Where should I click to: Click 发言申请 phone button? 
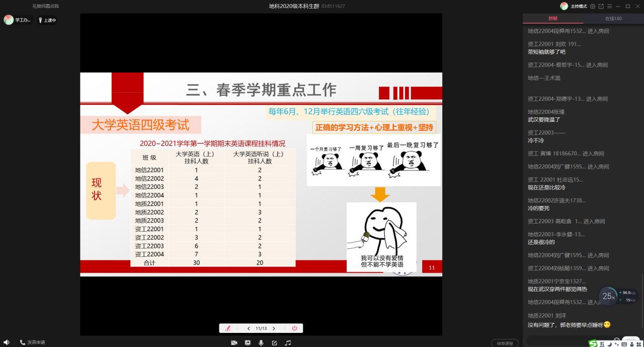click(x=32, y=342)
